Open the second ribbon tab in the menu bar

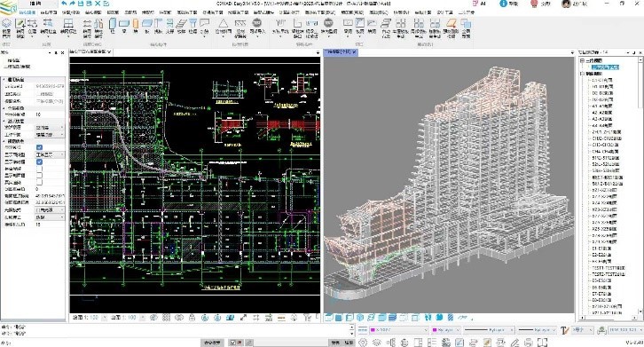(x=49, y=12)
